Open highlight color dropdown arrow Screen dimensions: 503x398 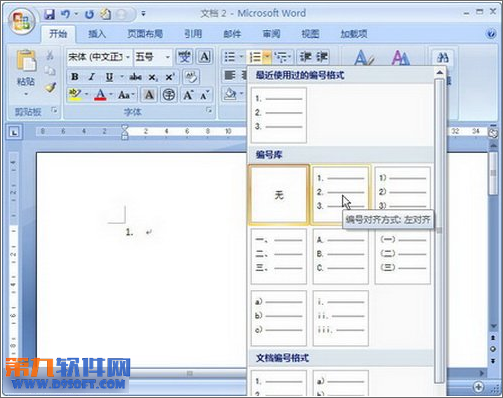[86, 95]
